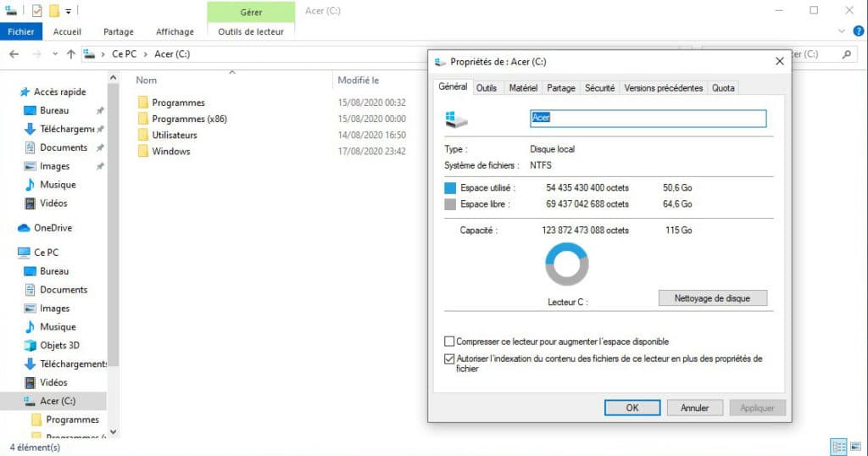Open the Affichage ribbon tab
Viewport: 868px width, 456px height.
point(175,31)
